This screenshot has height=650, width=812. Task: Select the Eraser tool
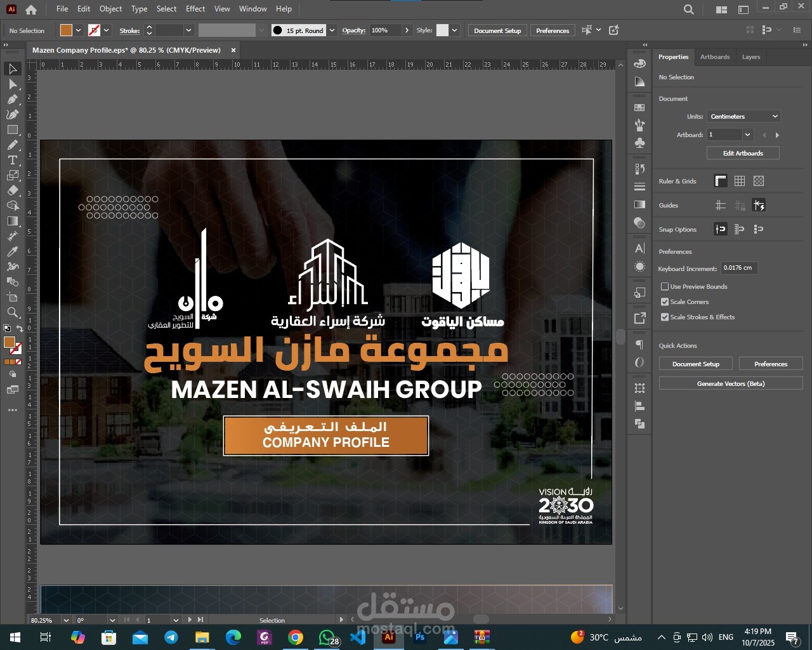(13, 190)
